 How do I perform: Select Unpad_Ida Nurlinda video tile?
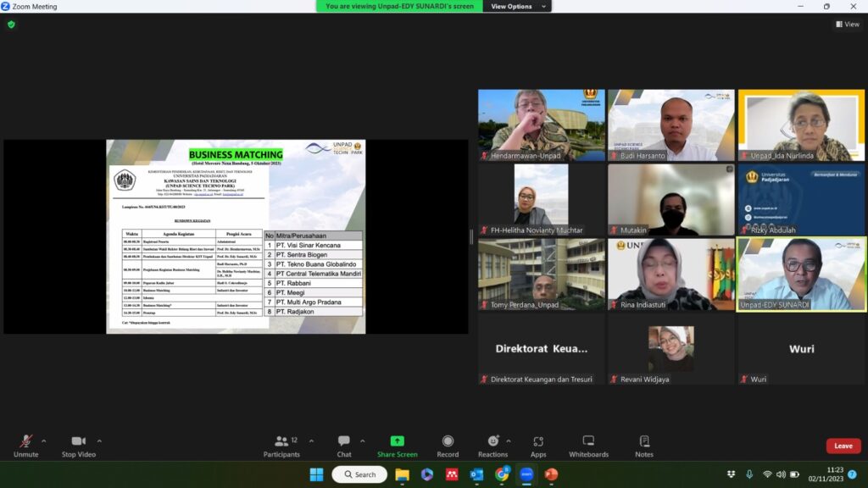[x=801, y=125]
